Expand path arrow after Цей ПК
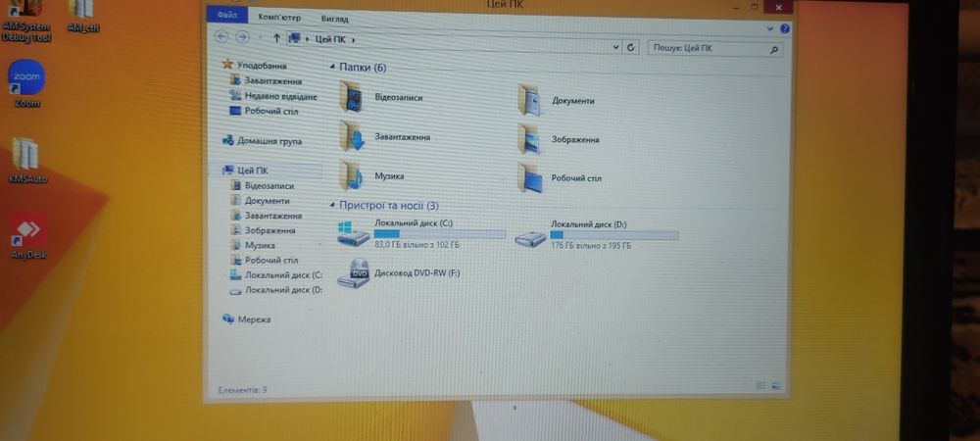The height and width of the screenshot is (441, 980). click(x=353, y=40)
